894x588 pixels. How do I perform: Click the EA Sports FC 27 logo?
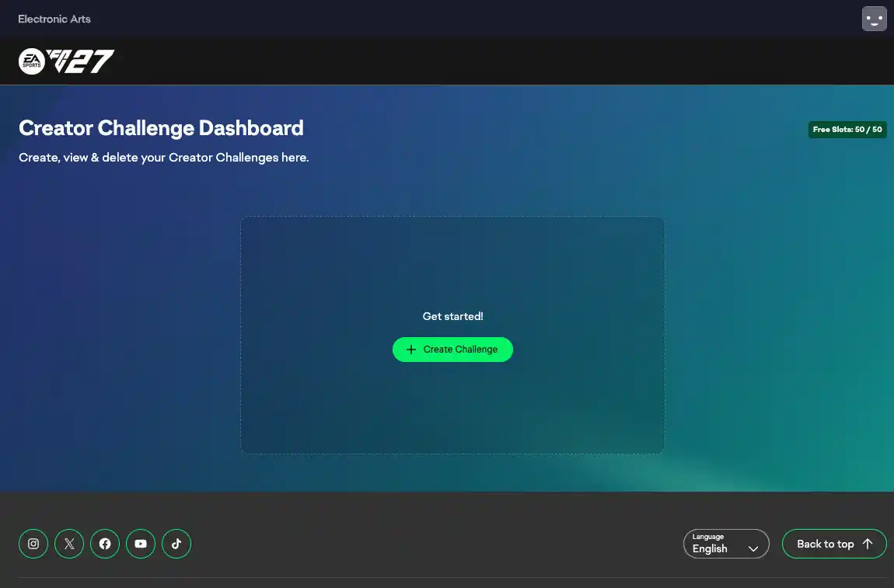click(x=66, y=61)
